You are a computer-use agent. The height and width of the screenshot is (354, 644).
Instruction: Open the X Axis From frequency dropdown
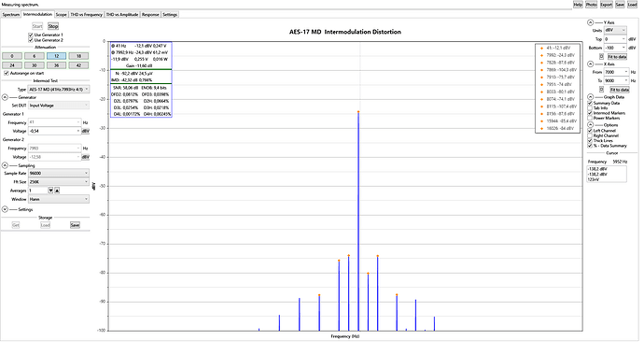click(626, 72)
